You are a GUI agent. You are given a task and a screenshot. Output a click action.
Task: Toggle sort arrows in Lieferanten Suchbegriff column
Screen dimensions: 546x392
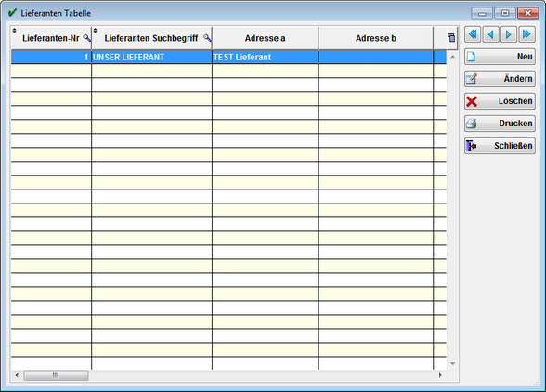[x=95, y=31]
